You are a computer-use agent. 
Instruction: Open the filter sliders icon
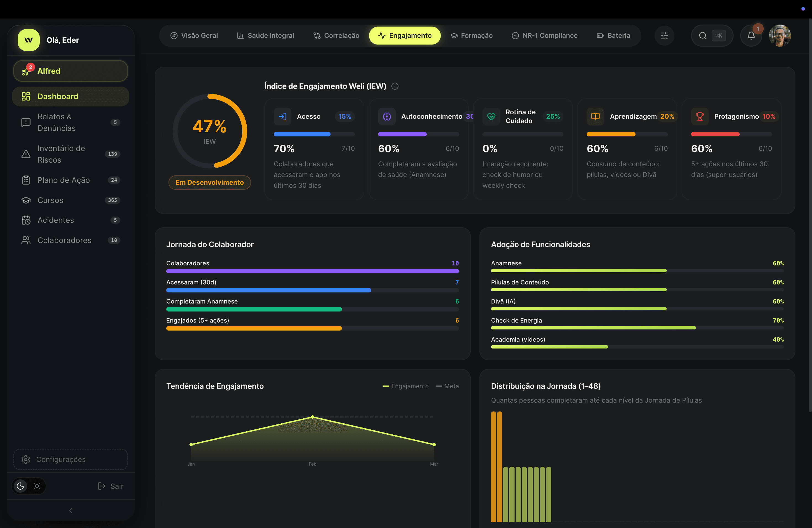[x=664, y=35]
